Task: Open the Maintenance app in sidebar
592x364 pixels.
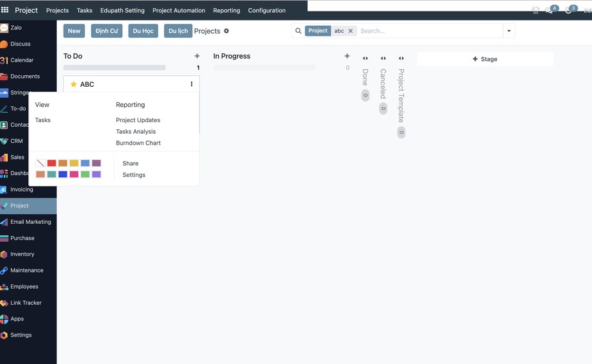Action: pyautogui.click(x=28, y=271)
